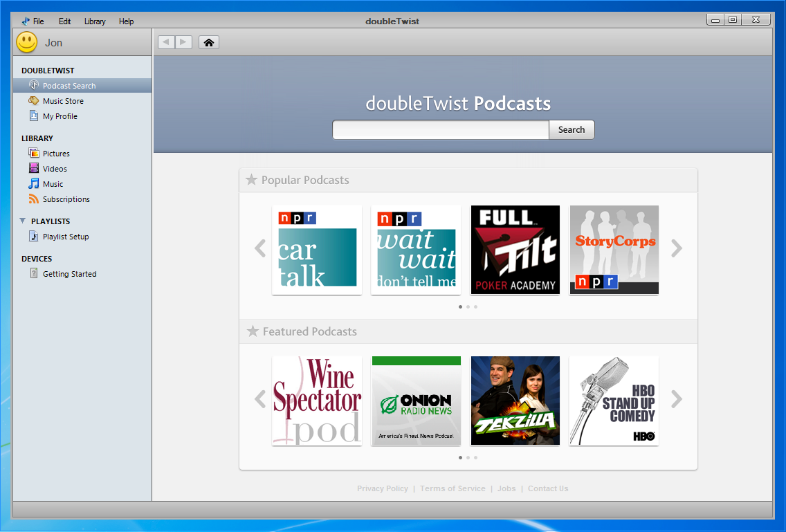
Task: Select third page dot of Popular Podcasts
Action: [476, 307]
